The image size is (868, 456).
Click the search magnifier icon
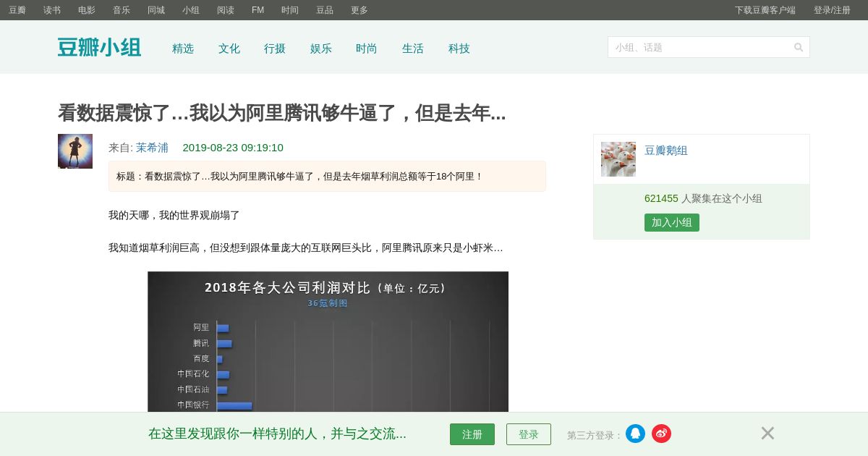799,47
